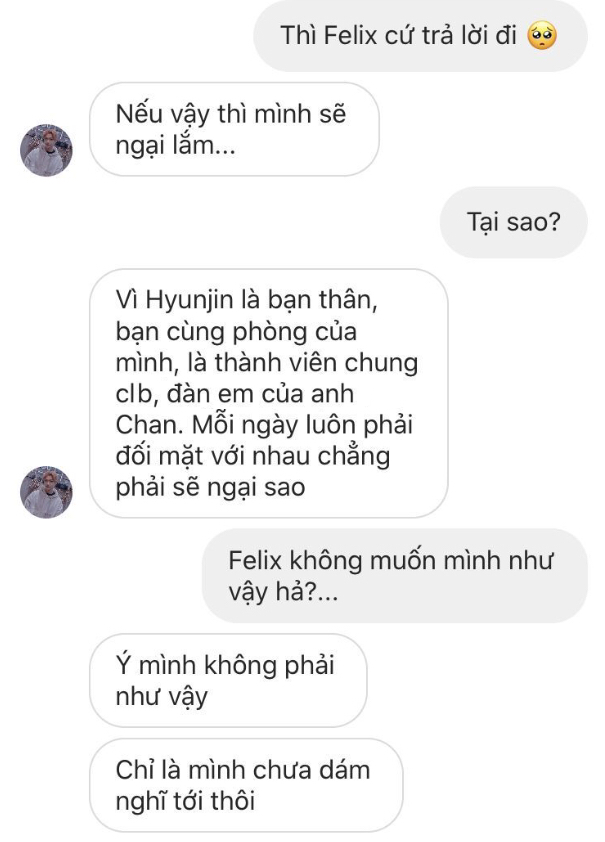This screenshot has width=605, height=842.
Task: Click the word 'Felix' in the 'không muốn' bubble
Action: 255,560
